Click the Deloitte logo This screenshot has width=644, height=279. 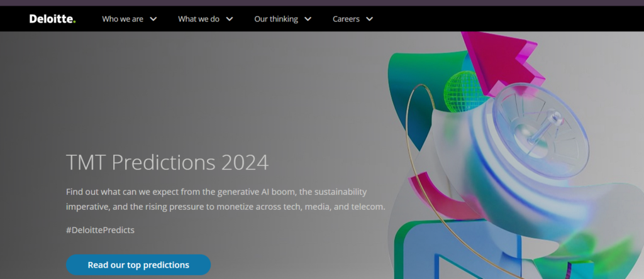[x=53, y=19]
